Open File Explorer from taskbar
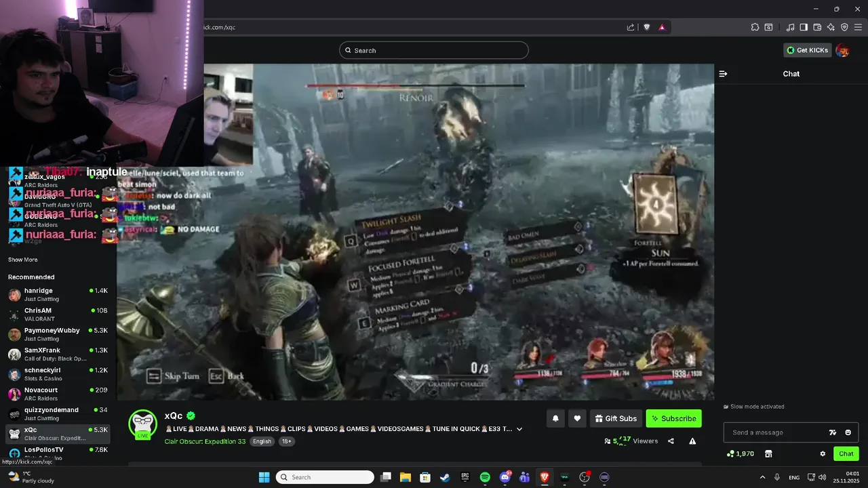Viewport: 868px width, 488px height. point(406,477)
